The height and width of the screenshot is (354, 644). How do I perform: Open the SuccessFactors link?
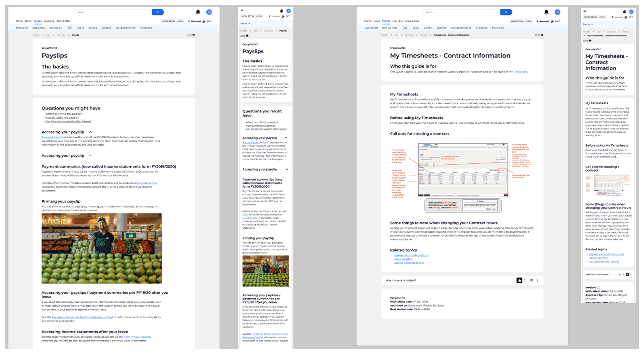[x=51, y=137]
